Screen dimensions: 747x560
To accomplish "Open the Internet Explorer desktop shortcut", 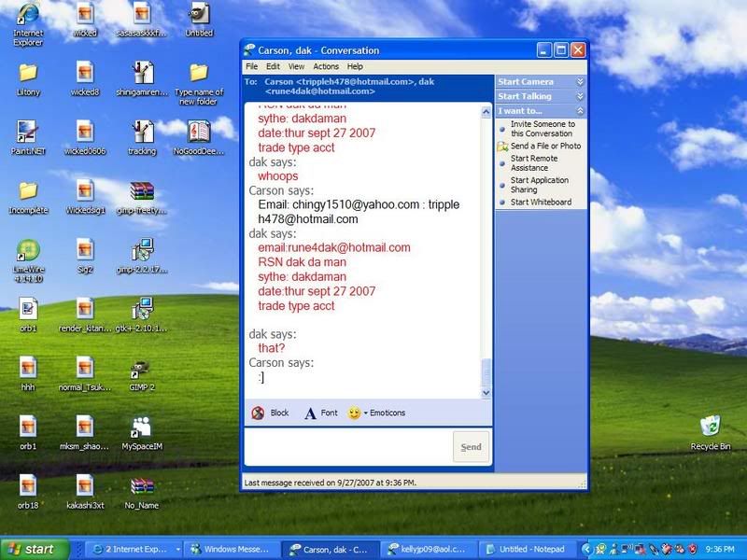I will pos(28,24).
